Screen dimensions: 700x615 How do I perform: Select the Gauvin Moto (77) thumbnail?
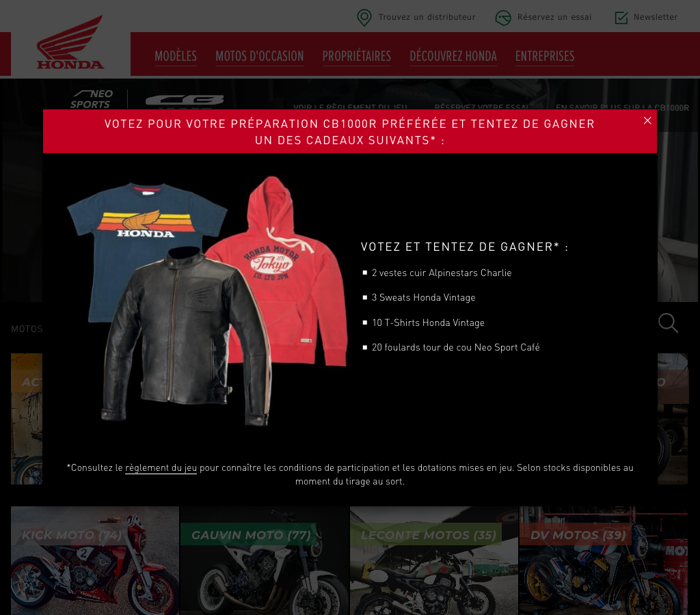coord(265,560)
